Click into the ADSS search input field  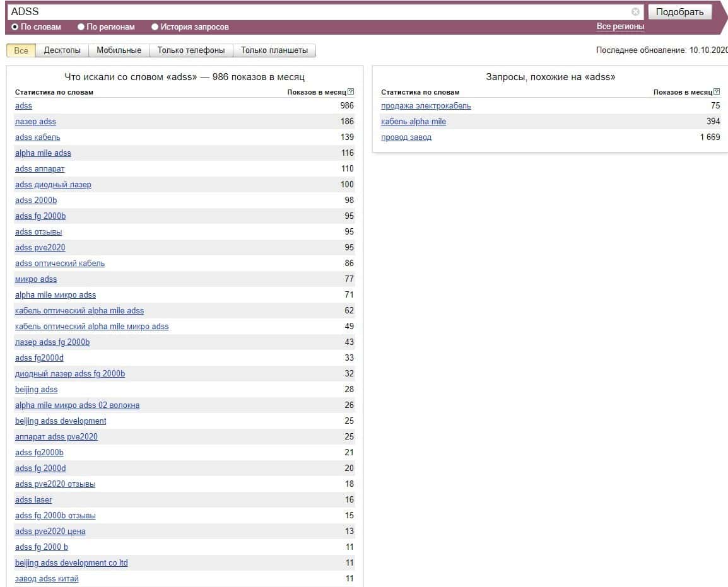coord(315,12)
